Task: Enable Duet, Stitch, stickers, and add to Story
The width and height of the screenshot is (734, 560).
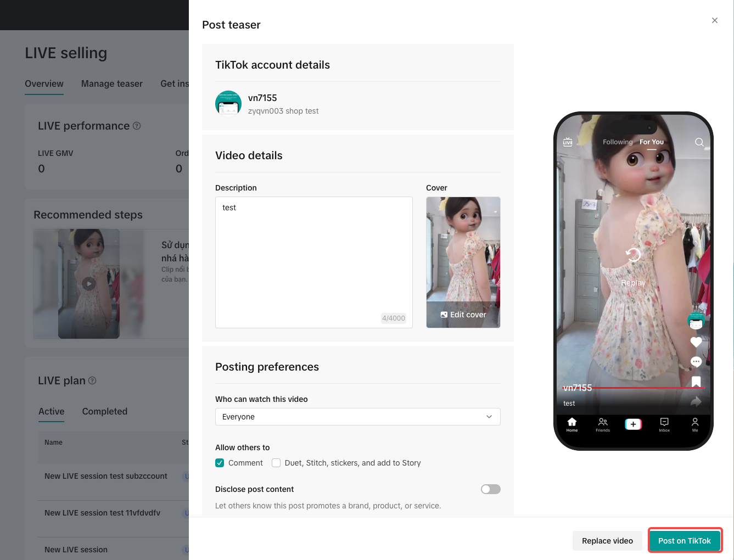Action: (276, 463)
